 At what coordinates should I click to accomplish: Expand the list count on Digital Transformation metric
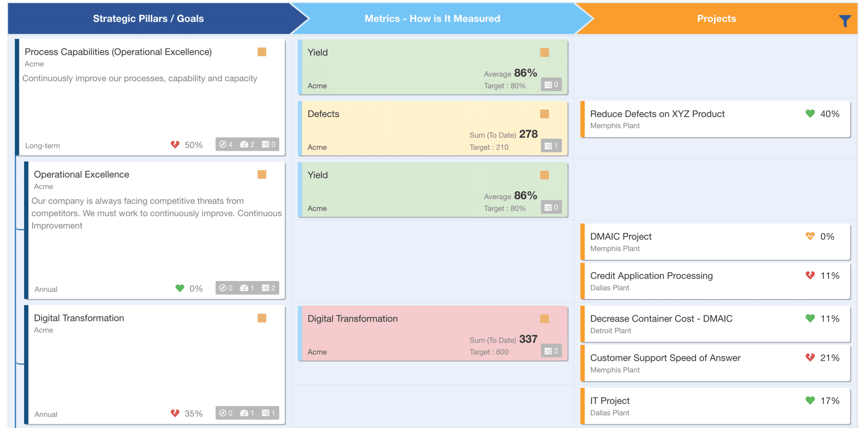coord(551,350)
